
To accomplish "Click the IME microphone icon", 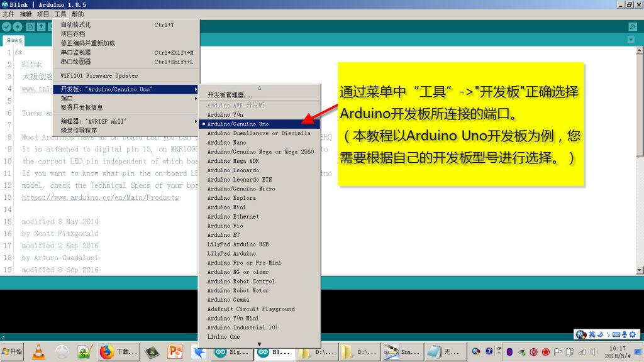I will click(x=625, y=334).
